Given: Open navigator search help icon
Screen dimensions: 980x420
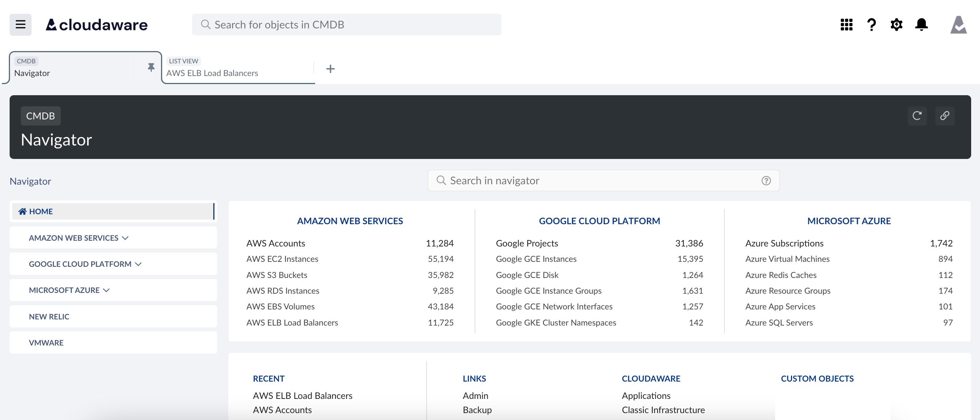Looking at the screenshot, I should 766,180.
